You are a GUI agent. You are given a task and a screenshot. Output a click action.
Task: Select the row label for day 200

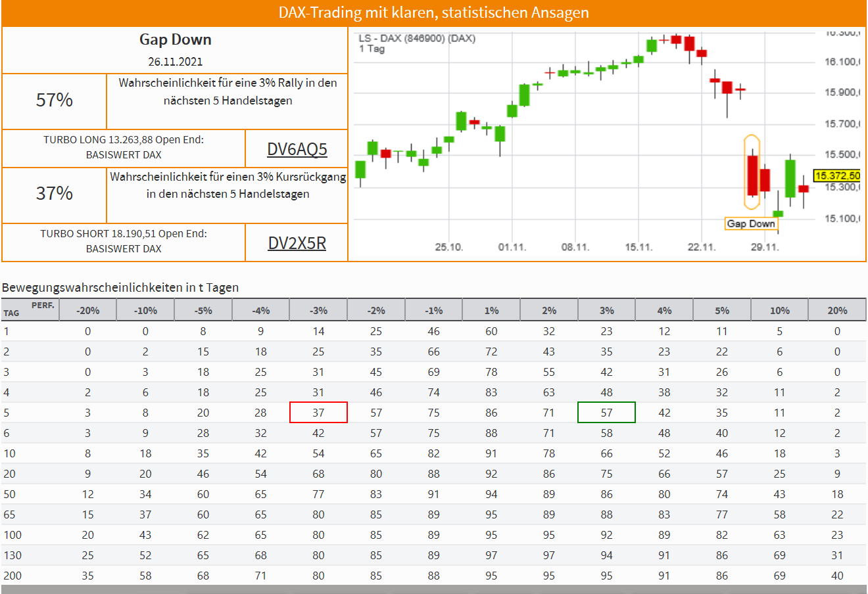pyautogui.click(x=12, y=576)
